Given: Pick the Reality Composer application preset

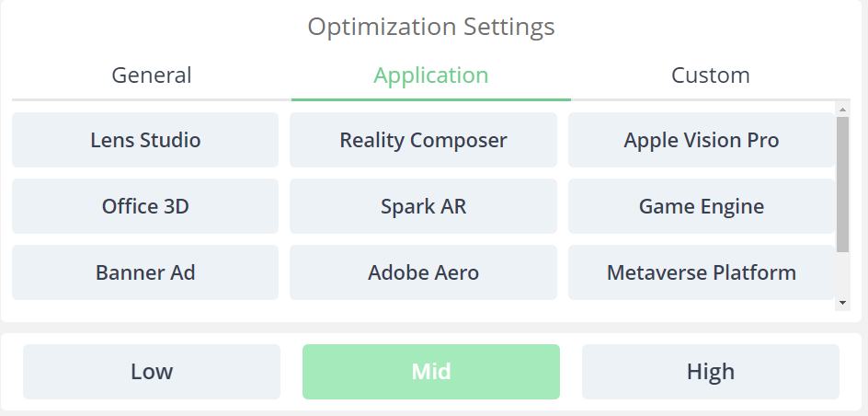Looking at the screenshot, I should click(x=424, y=140).
